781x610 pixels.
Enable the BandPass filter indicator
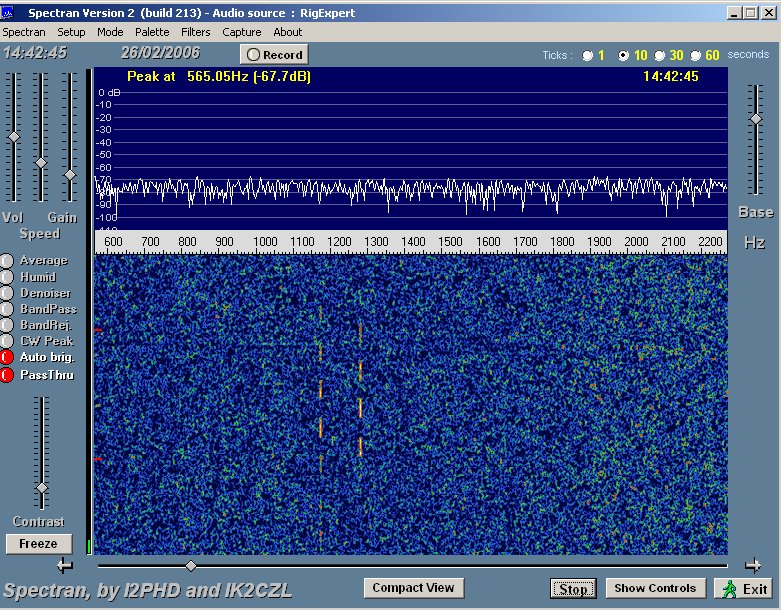[7, 309]
